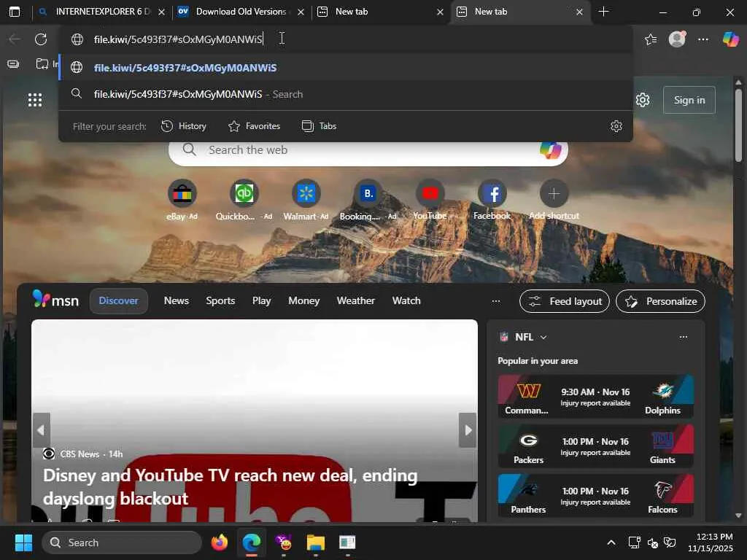Open Feed layout options
The height and width of the screenshot is (560, 747).
pyautogui.click(x=565, y=301)
